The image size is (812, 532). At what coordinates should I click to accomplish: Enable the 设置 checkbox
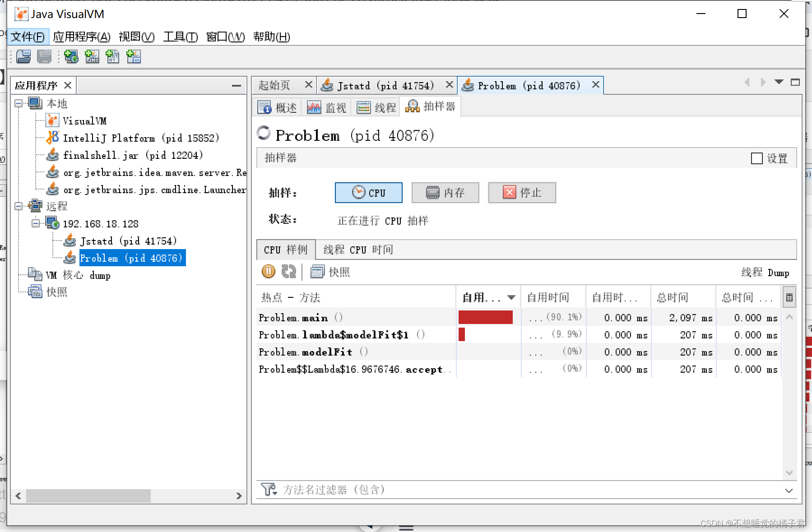coord(756,158)
